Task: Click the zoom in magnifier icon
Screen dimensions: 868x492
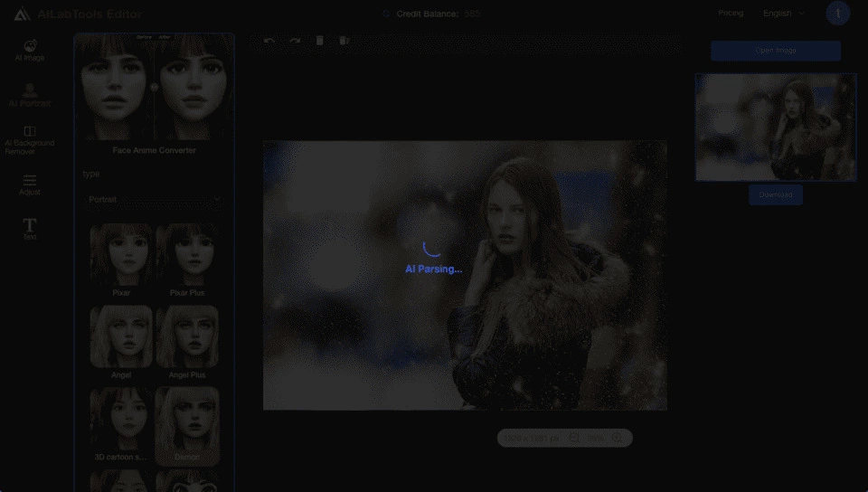Action: pyautogui.click(x=618, y=438)
